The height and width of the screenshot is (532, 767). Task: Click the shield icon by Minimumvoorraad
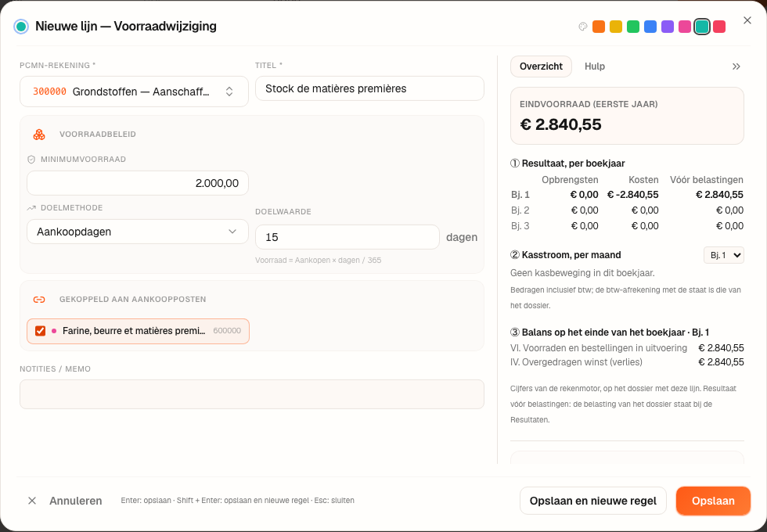click(x=31, y=160)
